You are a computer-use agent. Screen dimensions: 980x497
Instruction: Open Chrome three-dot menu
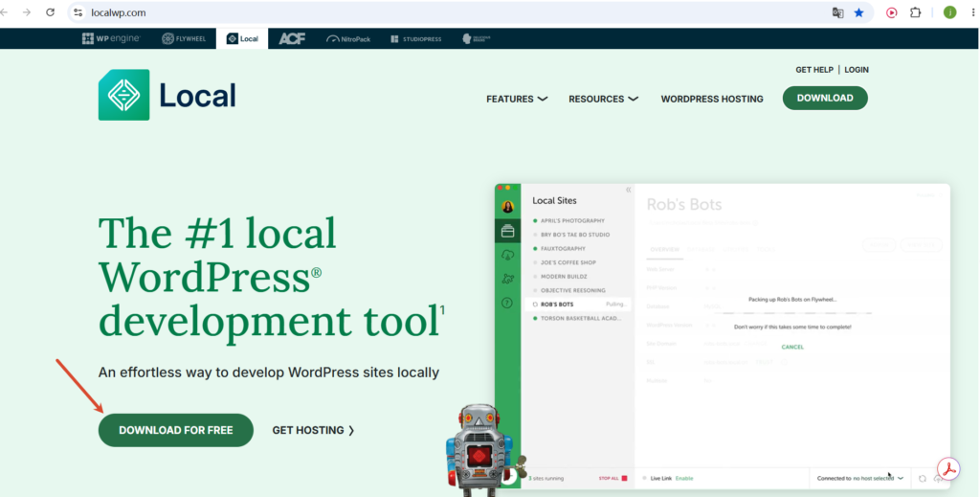[x=972, y=12]
